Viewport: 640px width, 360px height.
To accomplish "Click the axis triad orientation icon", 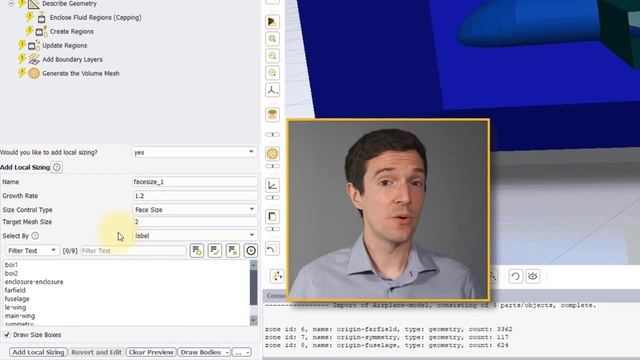I will (272, 90).
